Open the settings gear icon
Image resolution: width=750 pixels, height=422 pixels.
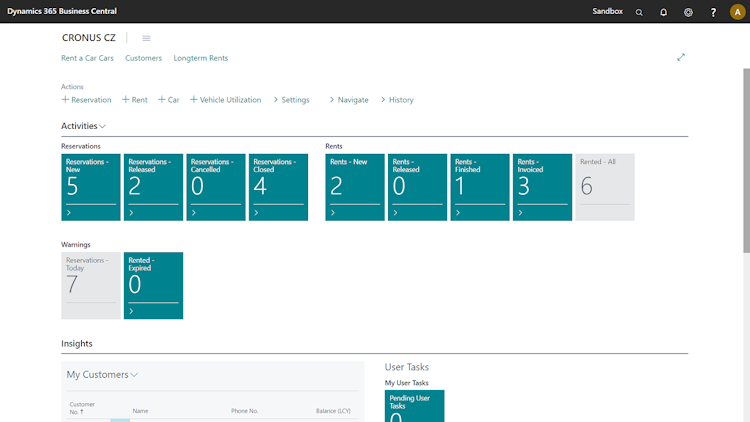(x=688, y=12)
